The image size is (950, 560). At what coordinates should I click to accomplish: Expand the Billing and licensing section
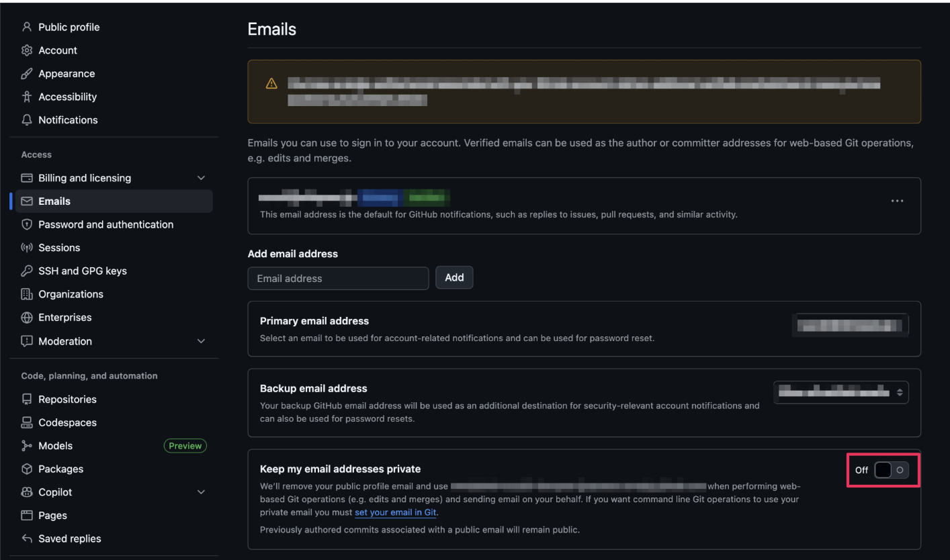pyautogui.click(x=200, y=178)
